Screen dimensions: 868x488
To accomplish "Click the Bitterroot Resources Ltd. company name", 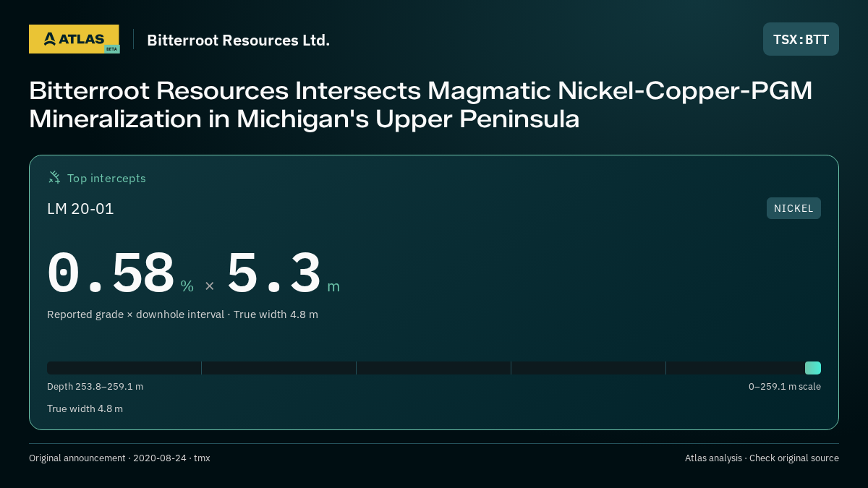I will [238, 40].
